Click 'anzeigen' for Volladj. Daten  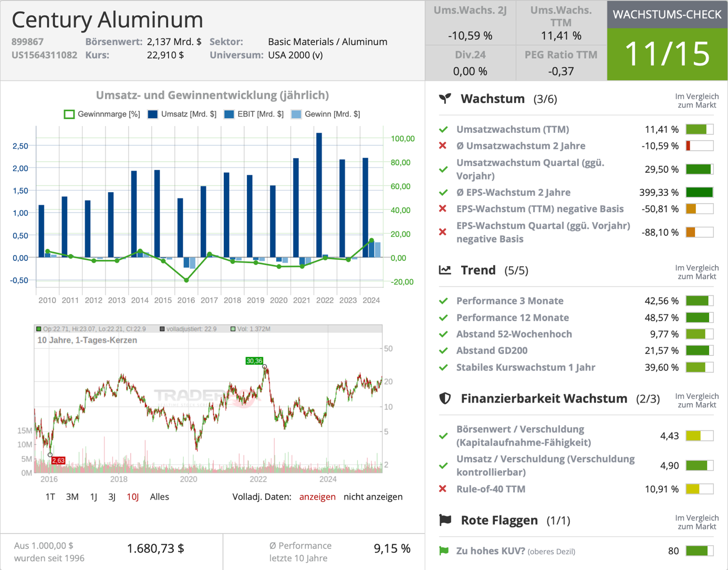point(317,497)
